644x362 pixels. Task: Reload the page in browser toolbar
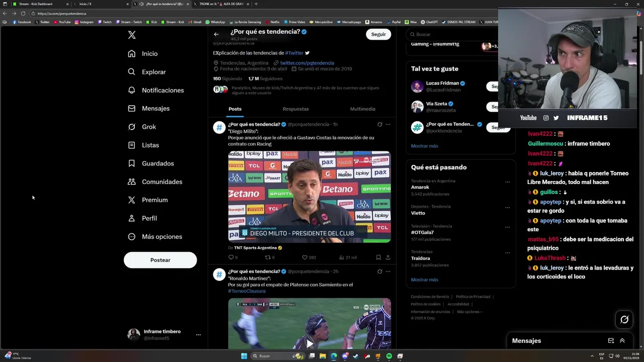[23, 14]
